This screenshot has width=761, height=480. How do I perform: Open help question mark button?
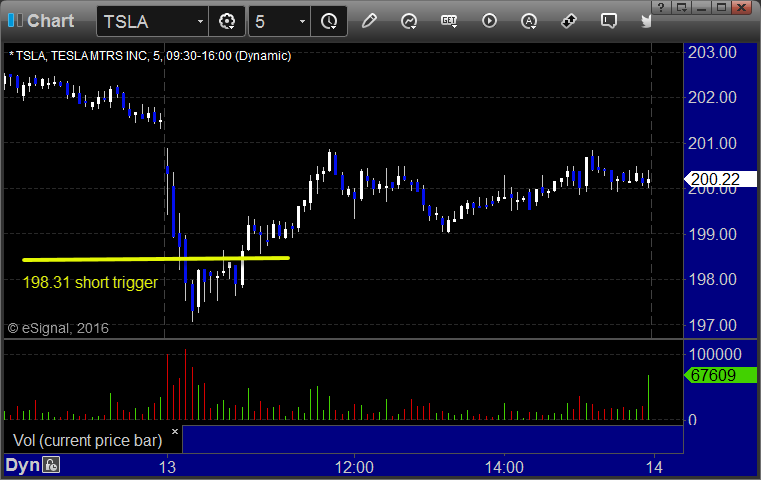pyautogui.click(x=661, y=7)
